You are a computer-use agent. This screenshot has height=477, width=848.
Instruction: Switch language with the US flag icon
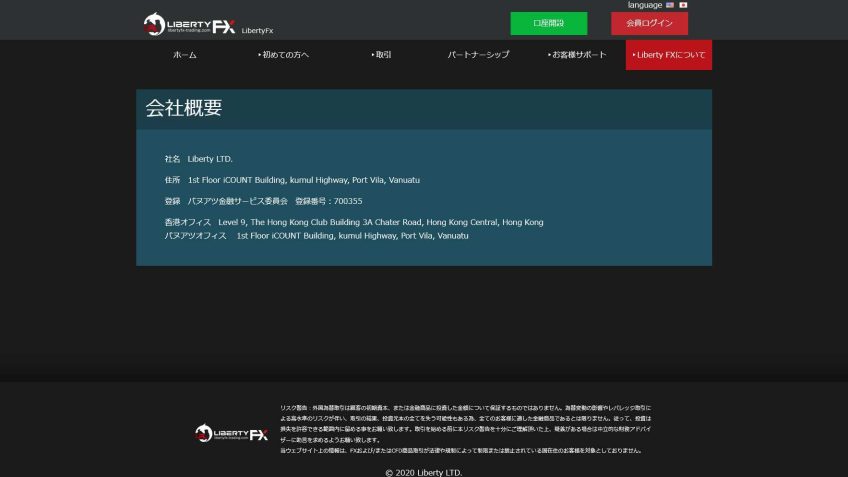click(670, 5)
